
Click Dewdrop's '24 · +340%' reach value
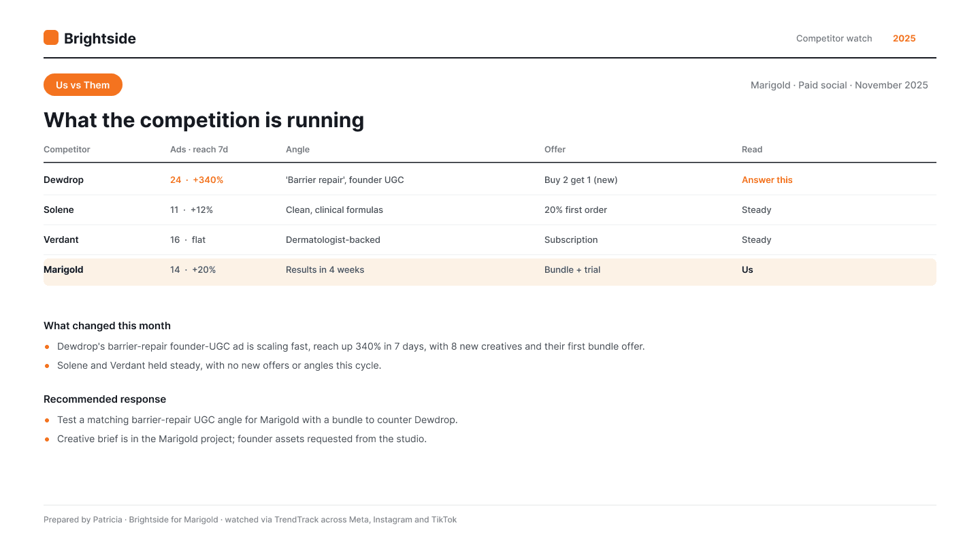[x=197, y=180]
